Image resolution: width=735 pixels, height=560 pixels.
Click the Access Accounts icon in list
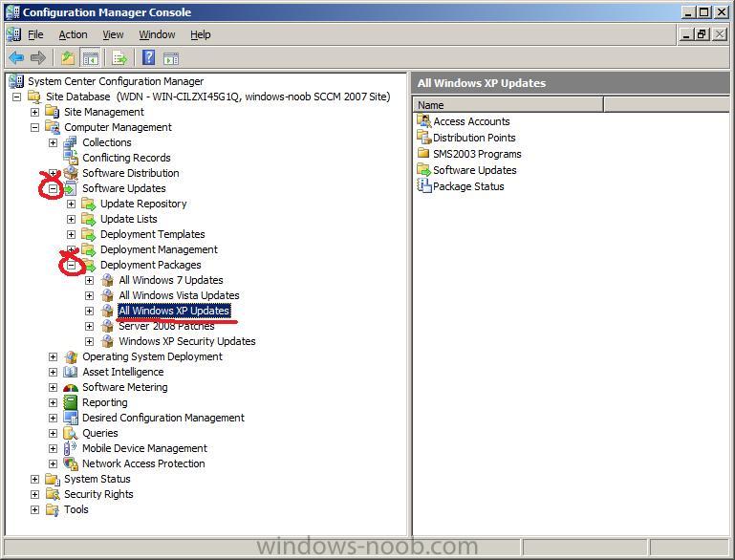pyautogui.click(x=423, y=121)
